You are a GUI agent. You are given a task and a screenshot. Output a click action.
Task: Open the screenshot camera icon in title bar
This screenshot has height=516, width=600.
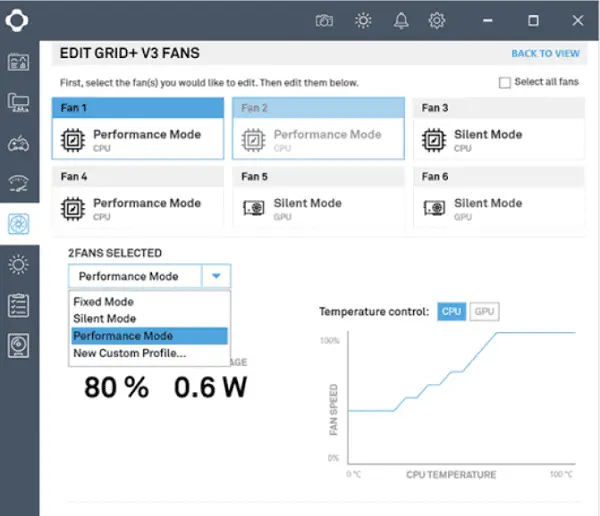324,21
